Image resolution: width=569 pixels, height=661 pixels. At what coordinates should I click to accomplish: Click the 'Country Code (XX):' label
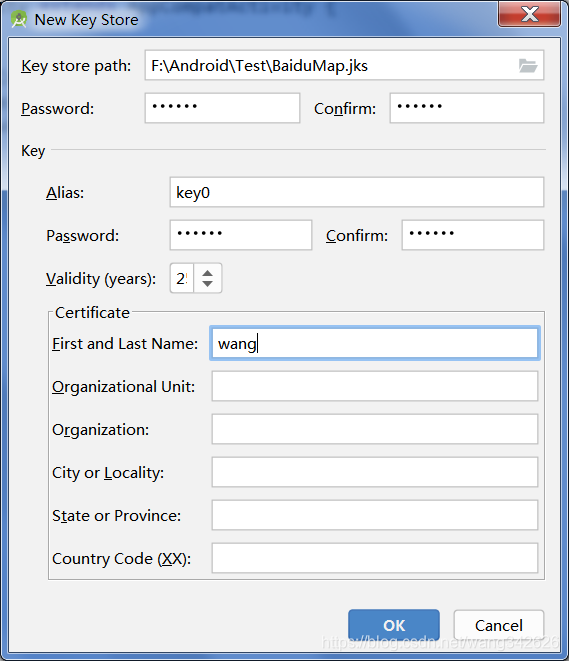[x=121, y=559]
